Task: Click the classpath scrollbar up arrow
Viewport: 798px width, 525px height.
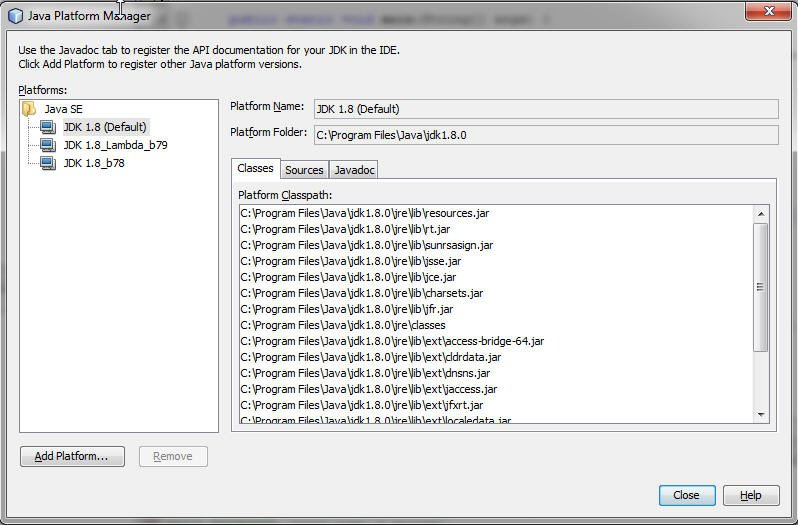Action: [x=761, y=214]
